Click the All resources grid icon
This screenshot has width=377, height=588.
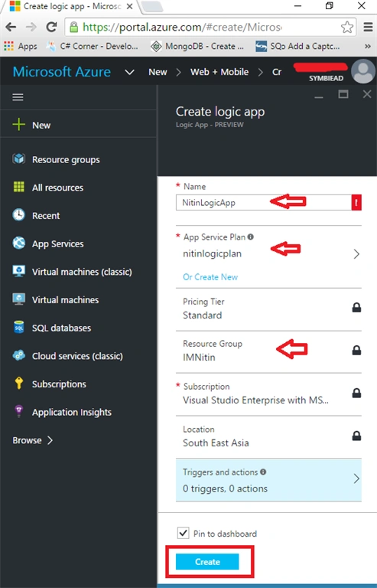click(x=18, y=187)
